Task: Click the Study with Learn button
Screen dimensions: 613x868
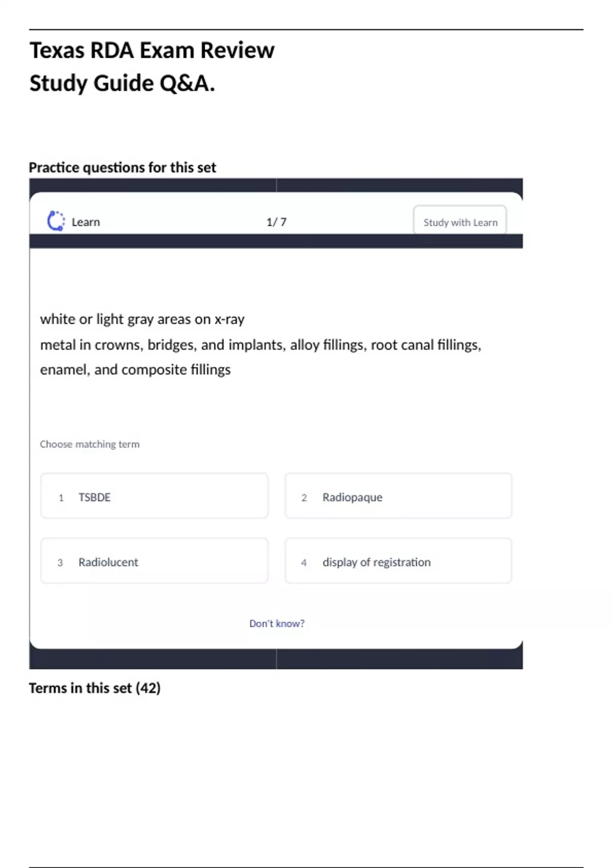Action: (x=460, y=222)
